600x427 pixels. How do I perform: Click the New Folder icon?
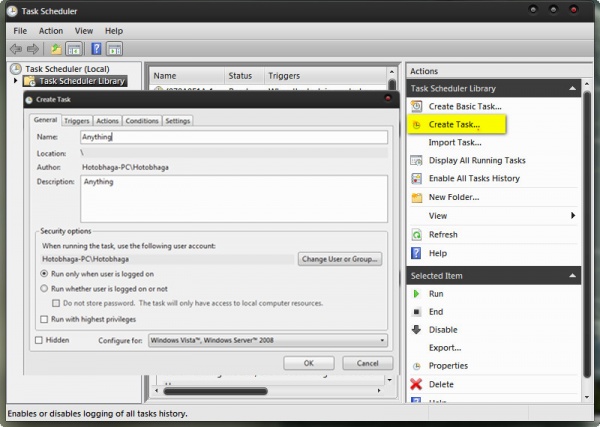point(417,197)
